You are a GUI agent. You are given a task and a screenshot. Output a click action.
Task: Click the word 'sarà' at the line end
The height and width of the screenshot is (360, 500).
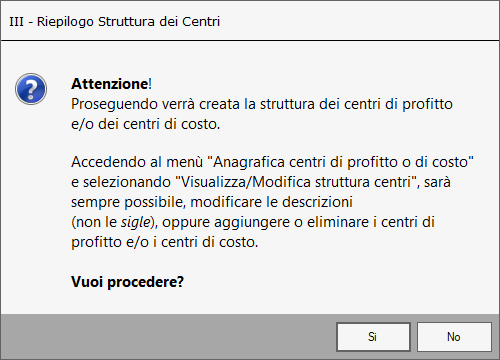coord(437,182)
